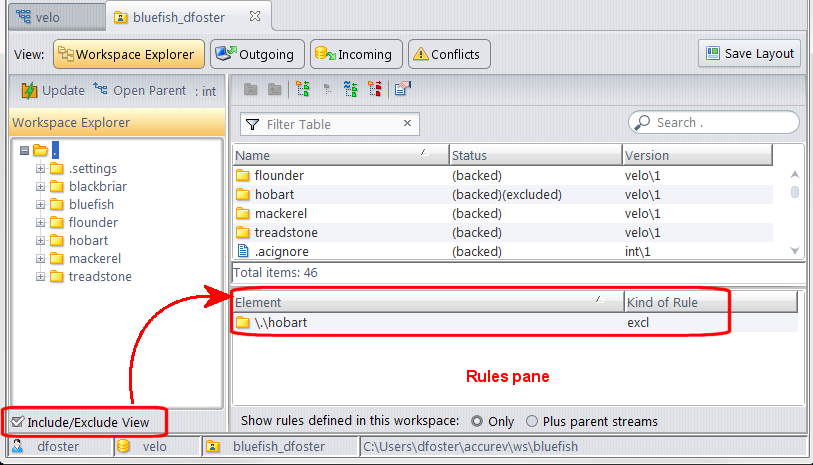Click the Include (green arrow) toolbar icon
Viewport: 813px width, 465px height.
(303, 89)
